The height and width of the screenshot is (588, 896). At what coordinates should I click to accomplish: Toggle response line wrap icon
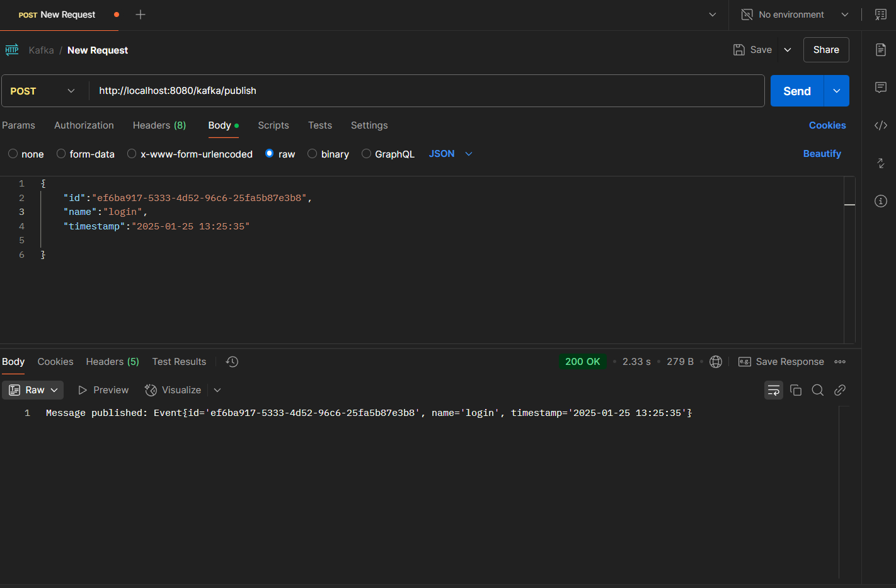pyautogui.click(x=774, y=390)
